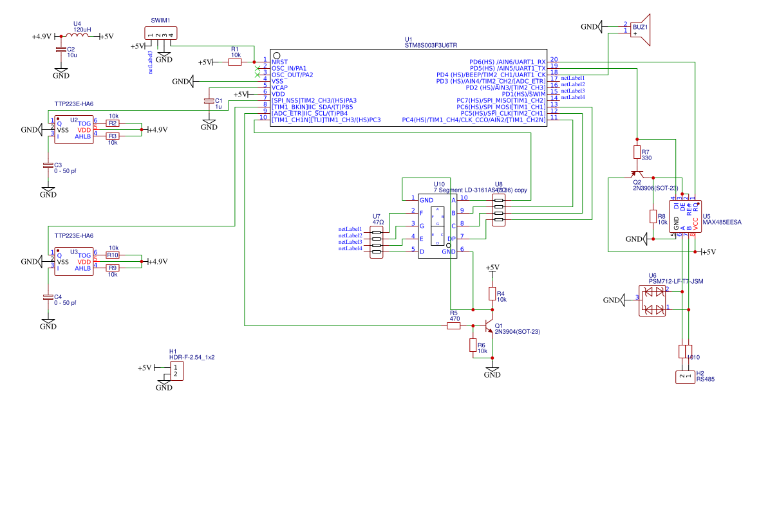Select the U5 MAX485EESA transceiver symbol

point(686,217)
